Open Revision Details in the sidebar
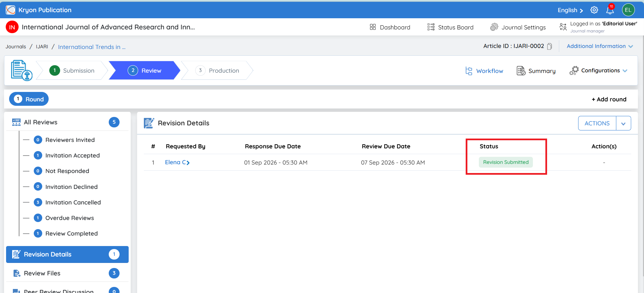The image size is (644, 293). coord(67,254)
